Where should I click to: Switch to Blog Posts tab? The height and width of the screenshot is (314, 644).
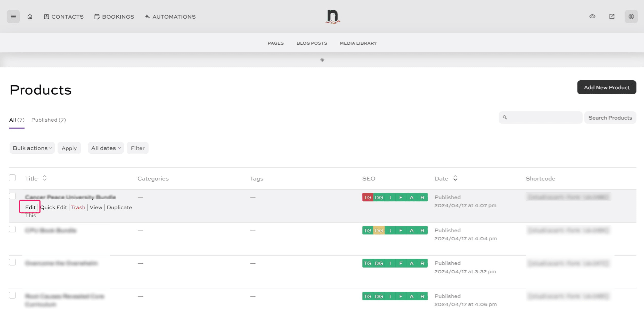(312, 43)
